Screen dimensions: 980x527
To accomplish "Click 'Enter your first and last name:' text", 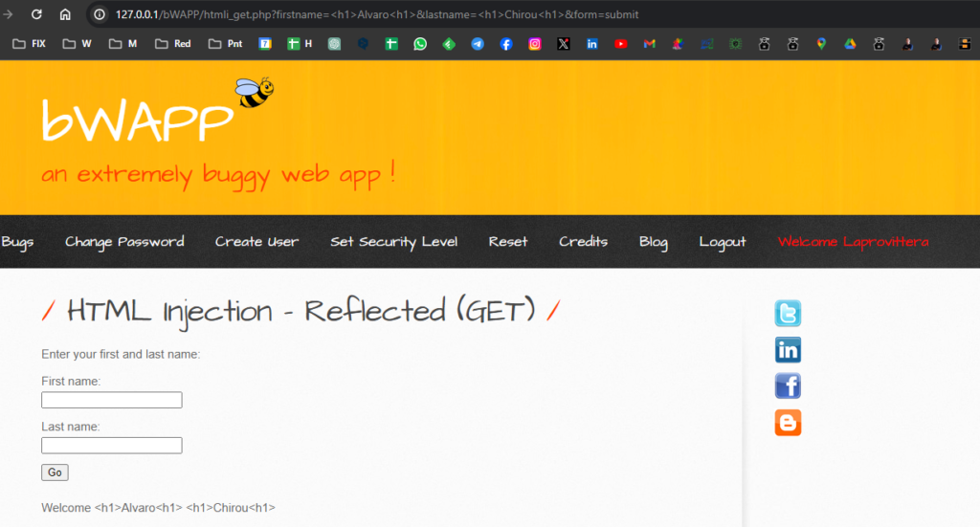I will 121,354.
